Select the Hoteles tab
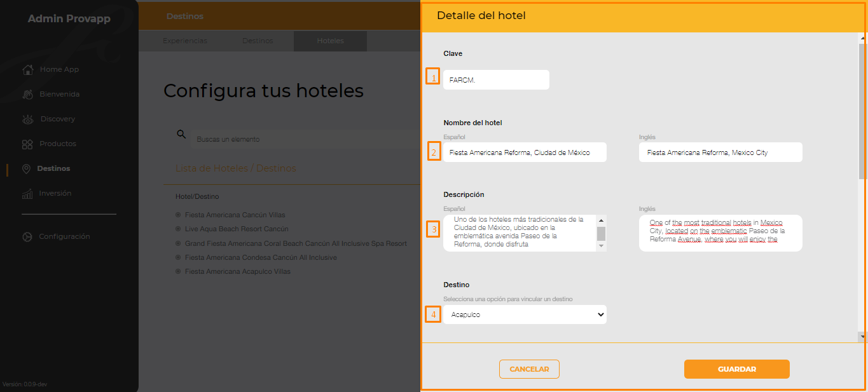 coord(330,41)
